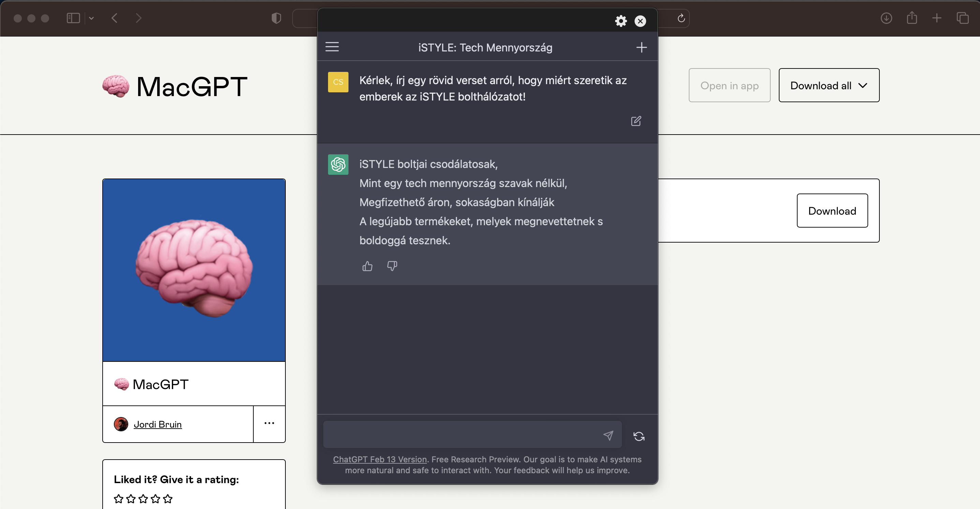Give thumbs up to the response
Viewport: 980px width, 509px height.
pos(367,266)
